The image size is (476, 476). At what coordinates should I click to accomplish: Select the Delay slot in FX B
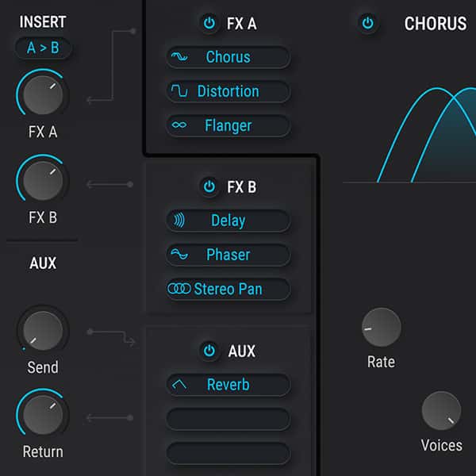228,221
